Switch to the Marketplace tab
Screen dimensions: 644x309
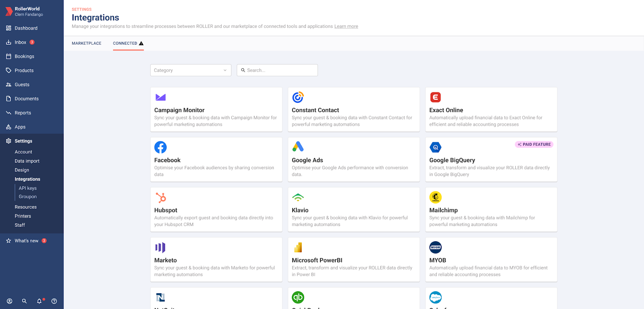pos(87,43)
